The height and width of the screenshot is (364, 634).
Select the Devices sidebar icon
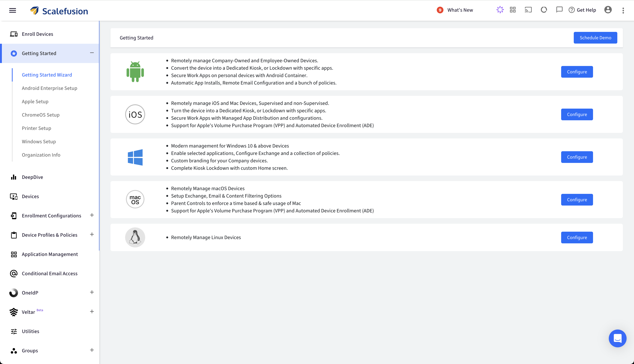tap(14, 196)
